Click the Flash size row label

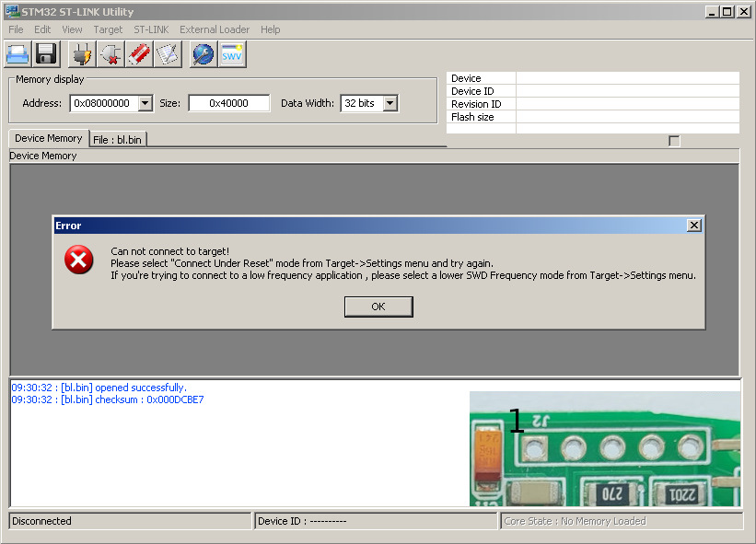[x=472, y=117]
